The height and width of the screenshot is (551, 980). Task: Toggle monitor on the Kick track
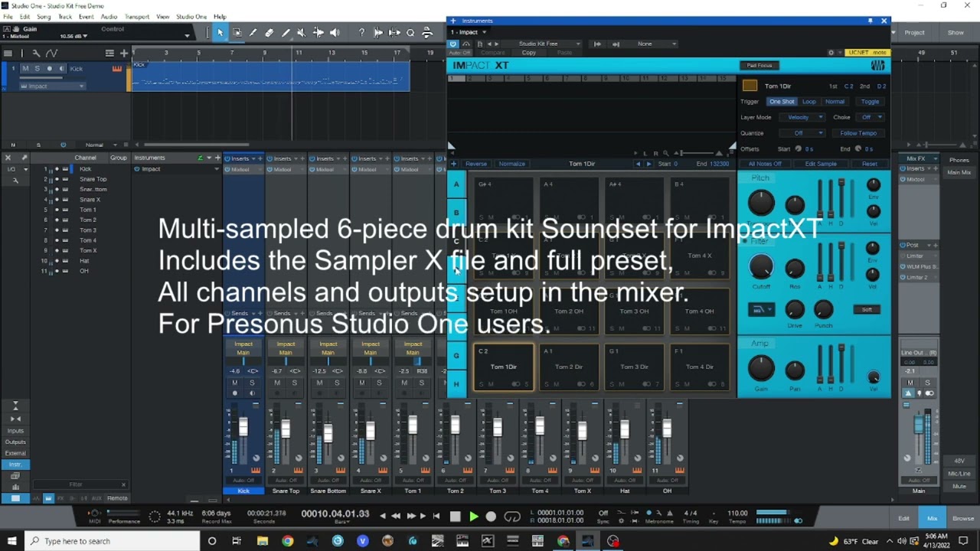[x=60, y=69]
